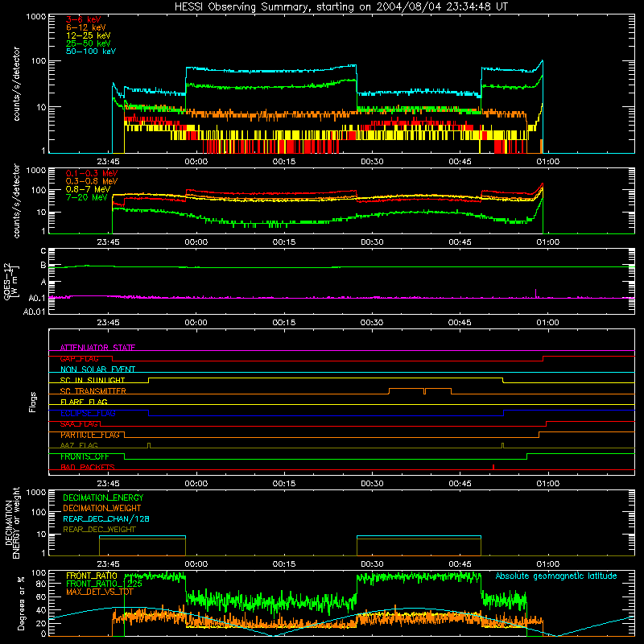The height and width of the screenshot is (644, 644).
Task: Click the HESSI Observing Summary title
Action: coord(341,7)
